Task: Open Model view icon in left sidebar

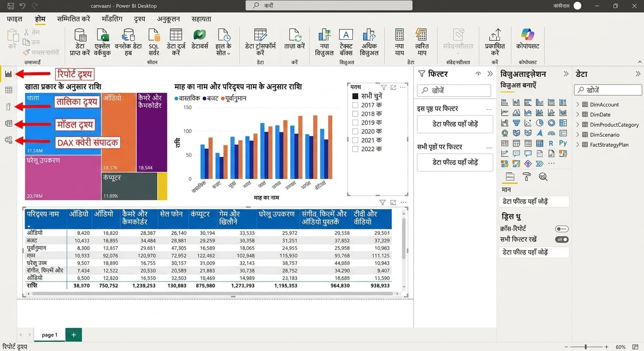Action: 8,123
